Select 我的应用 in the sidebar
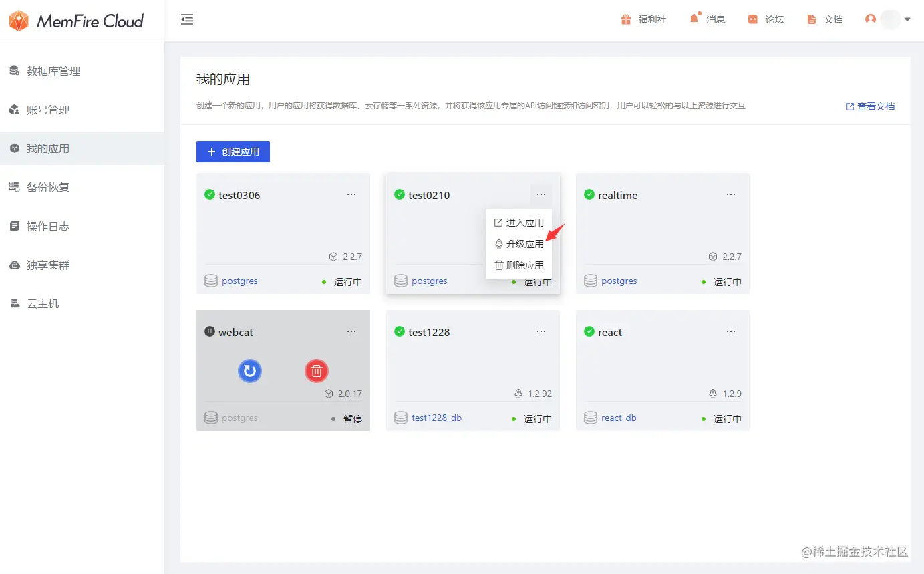This screenshot has height=574, width=924. 82,148
